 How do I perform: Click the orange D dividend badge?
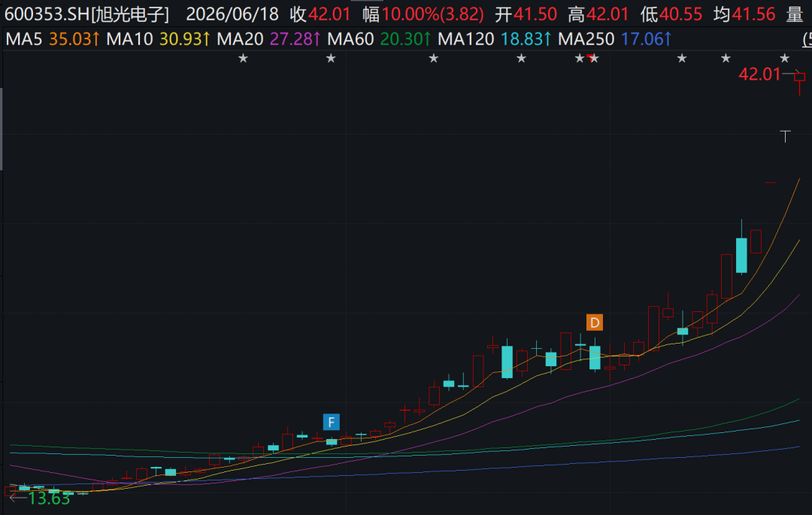(595, 323)
